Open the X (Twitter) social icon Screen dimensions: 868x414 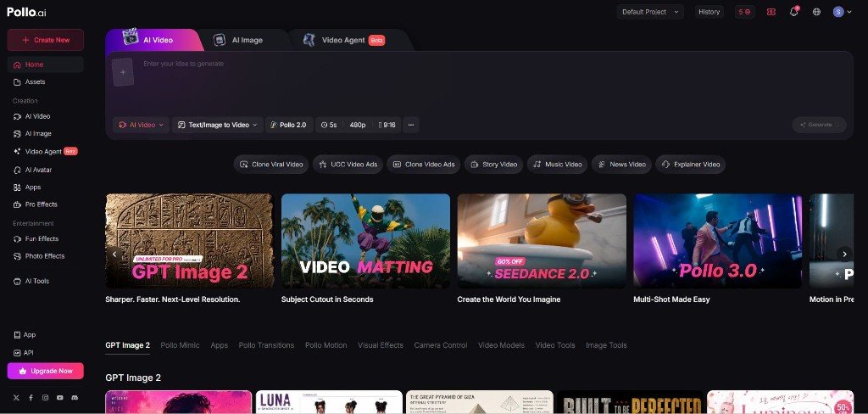coord(16,397)
